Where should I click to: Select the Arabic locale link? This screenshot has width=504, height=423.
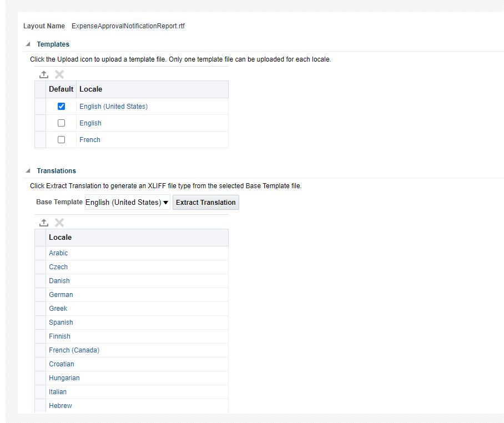(58, 253)
